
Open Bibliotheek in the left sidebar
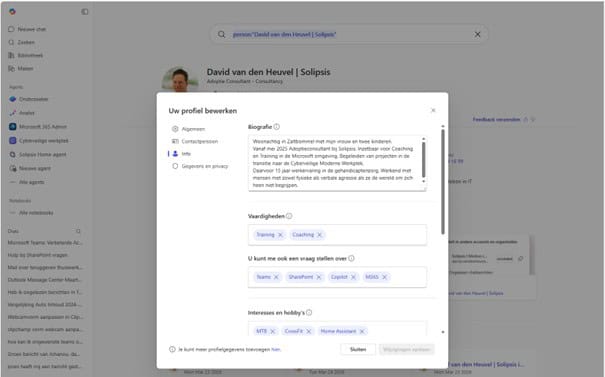[25, 55]
